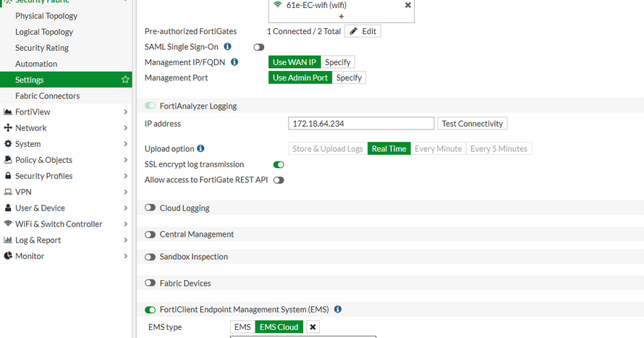Expand the Network menu chevron
The image size is (644, 338).
[x=126, y=127]
